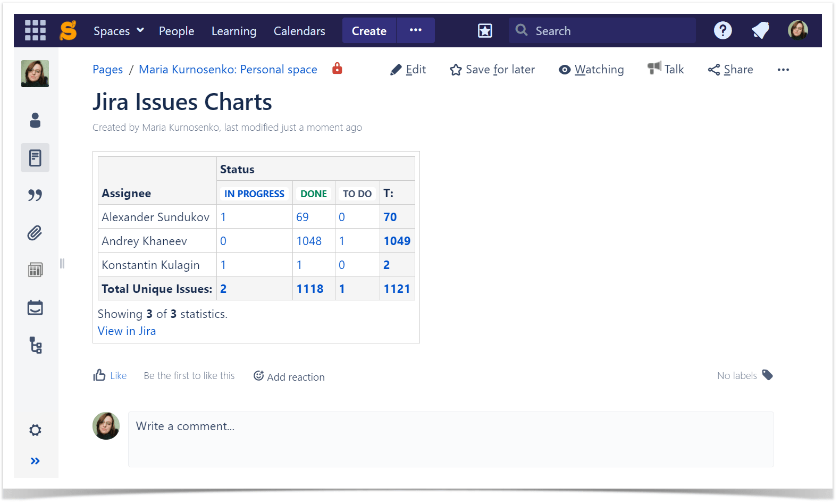Open the People menu item
840x504 pixels.
coord(177,31)
